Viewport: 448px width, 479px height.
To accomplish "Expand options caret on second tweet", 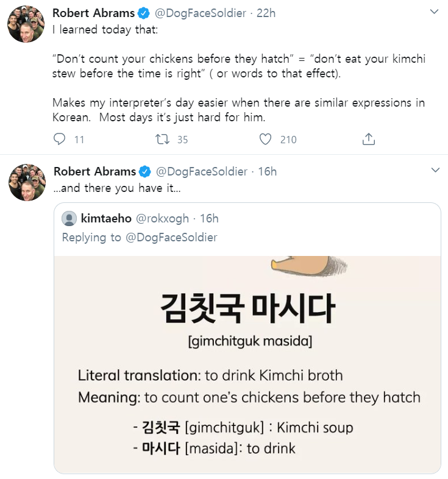I will (x=435, y=171).
